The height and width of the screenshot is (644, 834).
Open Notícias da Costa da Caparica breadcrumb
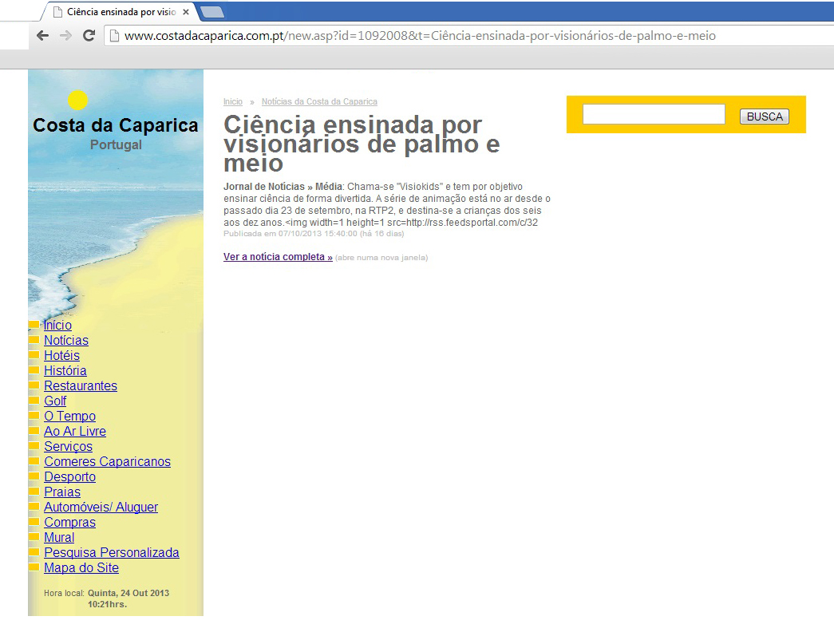coord(319,102)
